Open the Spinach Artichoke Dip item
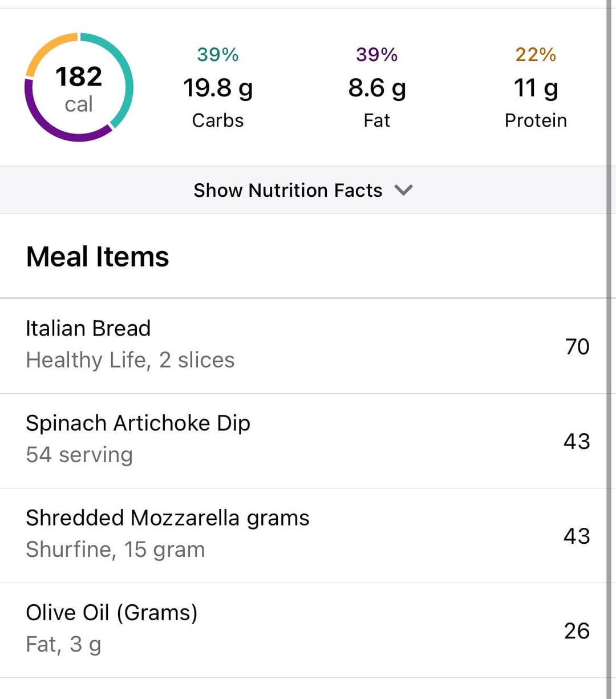 coord(303,441)
